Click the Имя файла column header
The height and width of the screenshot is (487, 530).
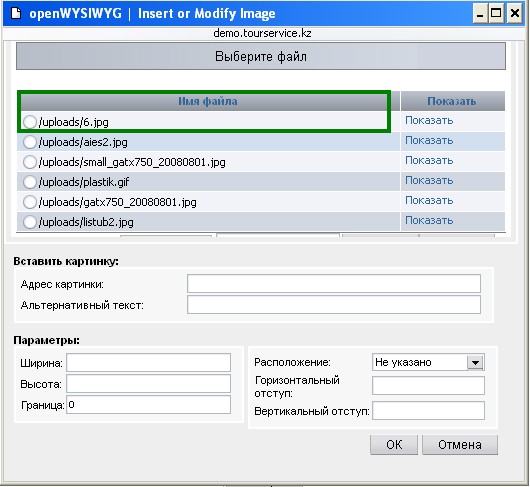click(x=208, y=101)
